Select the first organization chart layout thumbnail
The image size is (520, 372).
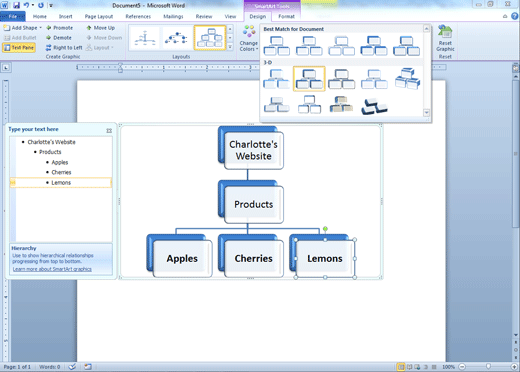click(145, 38)
